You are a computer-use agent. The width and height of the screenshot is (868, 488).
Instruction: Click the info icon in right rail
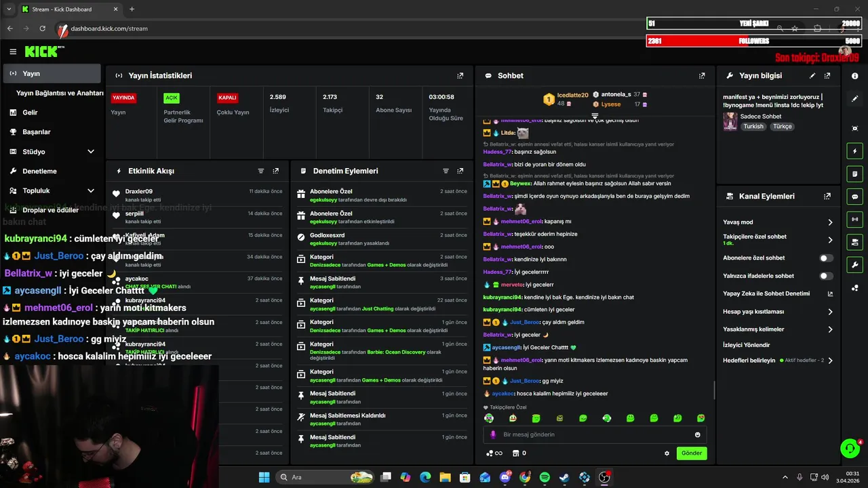coord(855,76)
